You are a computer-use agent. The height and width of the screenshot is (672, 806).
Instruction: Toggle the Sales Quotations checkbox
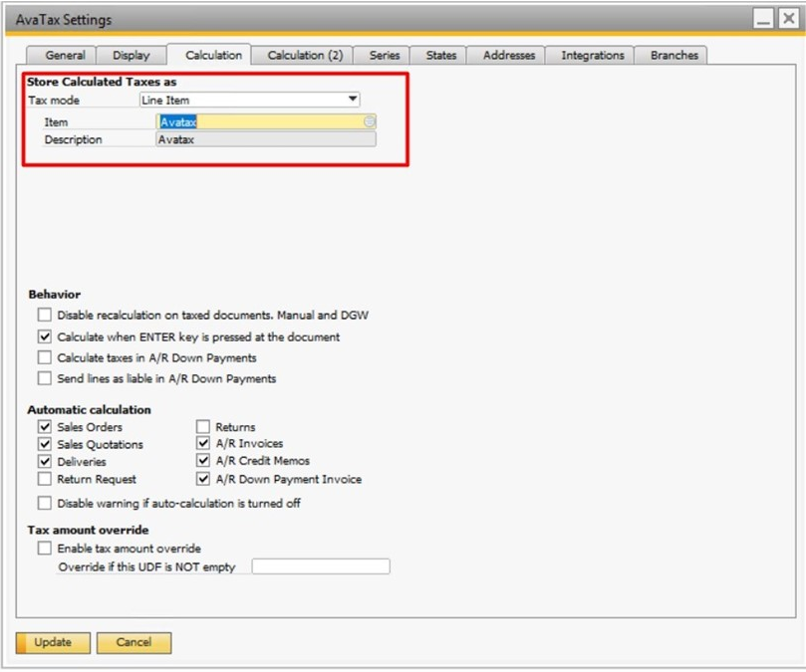[x=45, y=443]
